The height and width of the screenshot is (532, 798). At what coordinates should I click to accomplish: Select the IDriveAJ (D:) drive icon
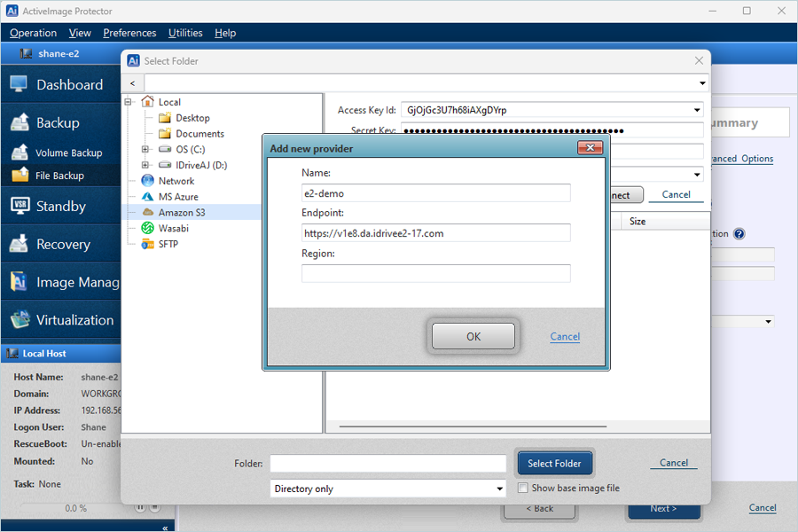165,165
